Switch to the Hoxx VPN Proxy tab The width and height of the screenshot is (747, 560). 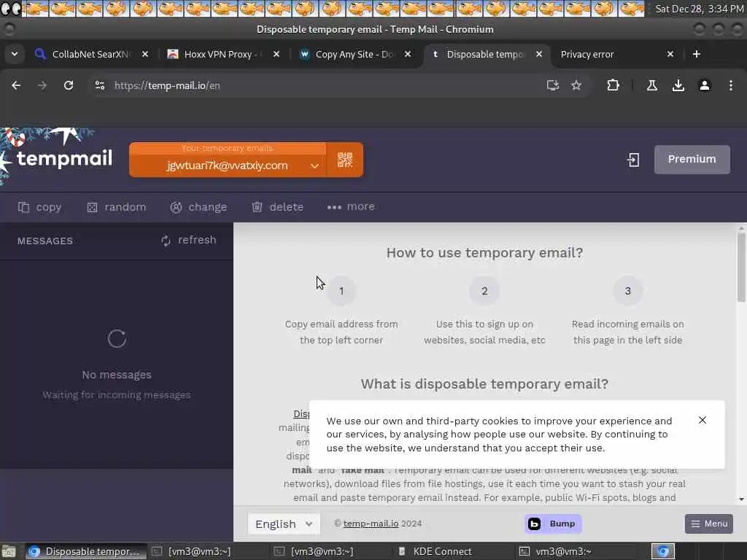pyautogui.click(x=217, y=54)
